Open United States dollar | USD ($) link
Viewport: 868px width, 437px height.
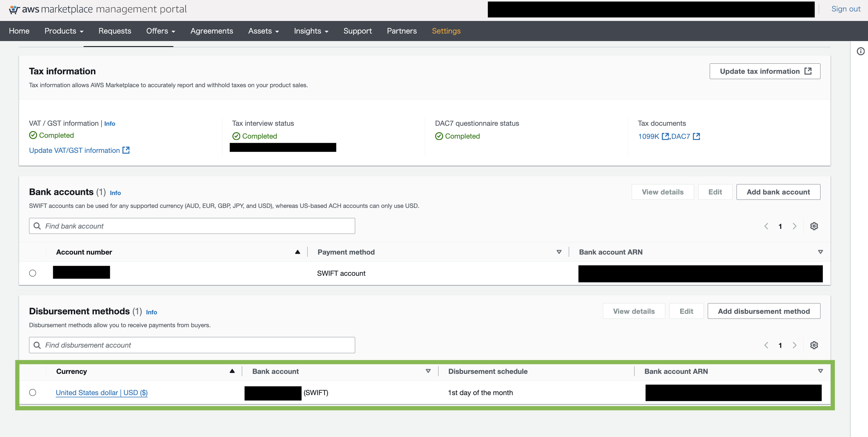pos(102,393)
